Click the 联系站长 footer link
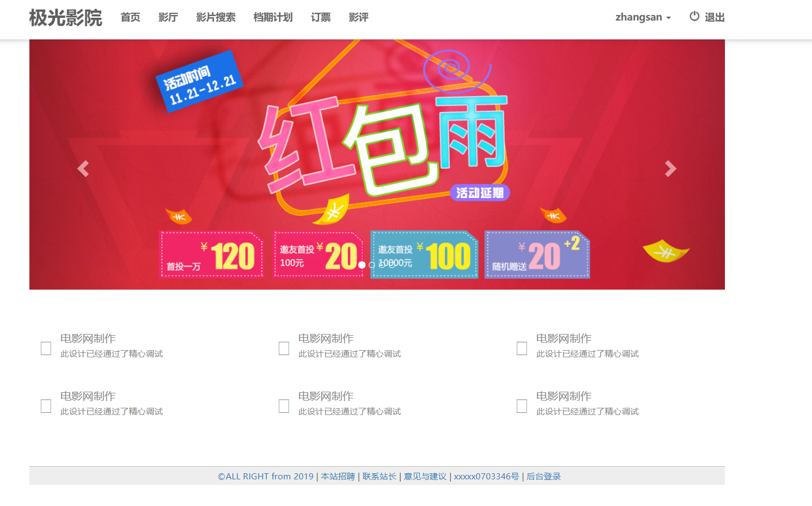 click(379, 477)
